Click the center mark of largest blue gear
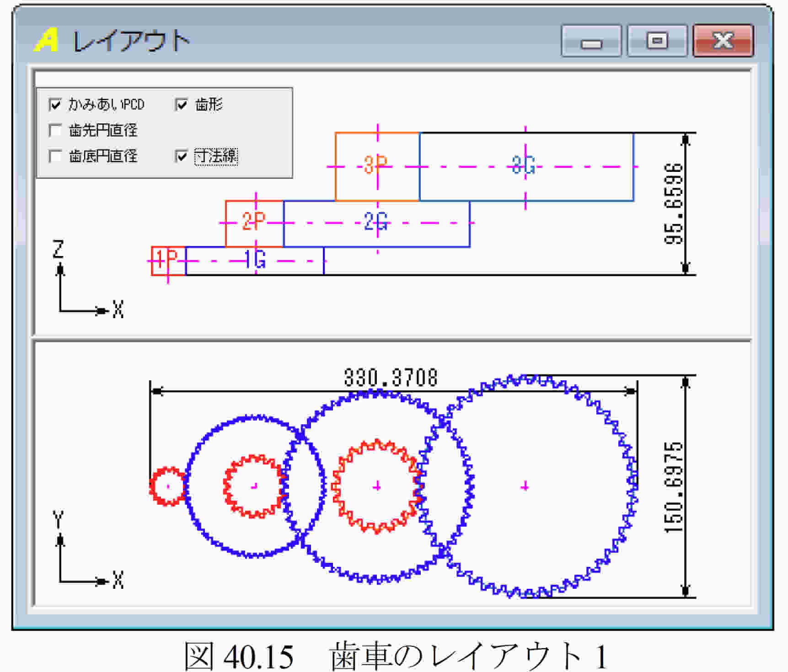Image resolution: width=788 pixels, height=672 pixels. coord(525,486)
